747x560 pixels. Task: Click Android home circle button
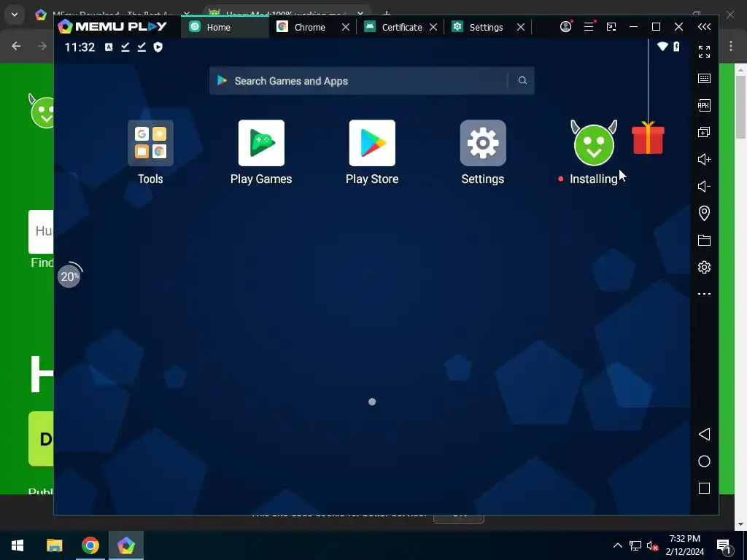tap(704, 461)
